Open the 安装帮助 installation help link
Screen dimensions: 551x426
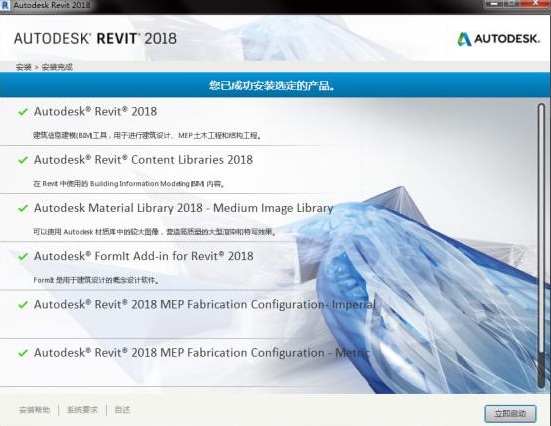pyautogui.click(x=34, y=410)
